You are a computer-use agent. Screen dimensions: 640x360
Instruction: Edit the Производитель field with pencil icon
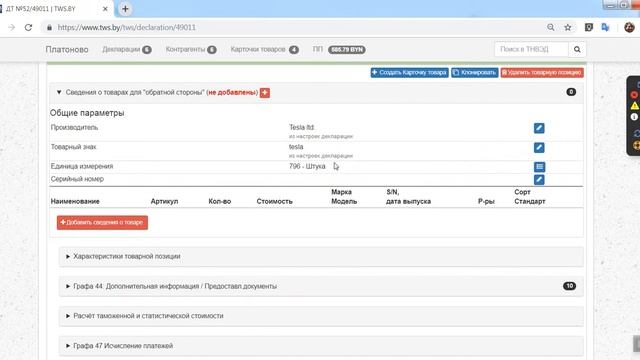539,128
